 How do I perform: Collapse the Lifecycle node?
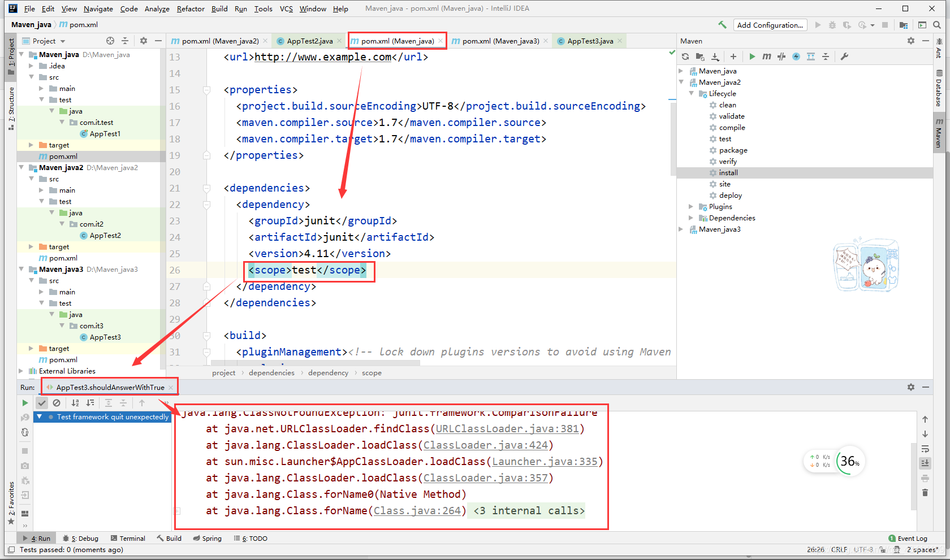(x=692, y=94)
